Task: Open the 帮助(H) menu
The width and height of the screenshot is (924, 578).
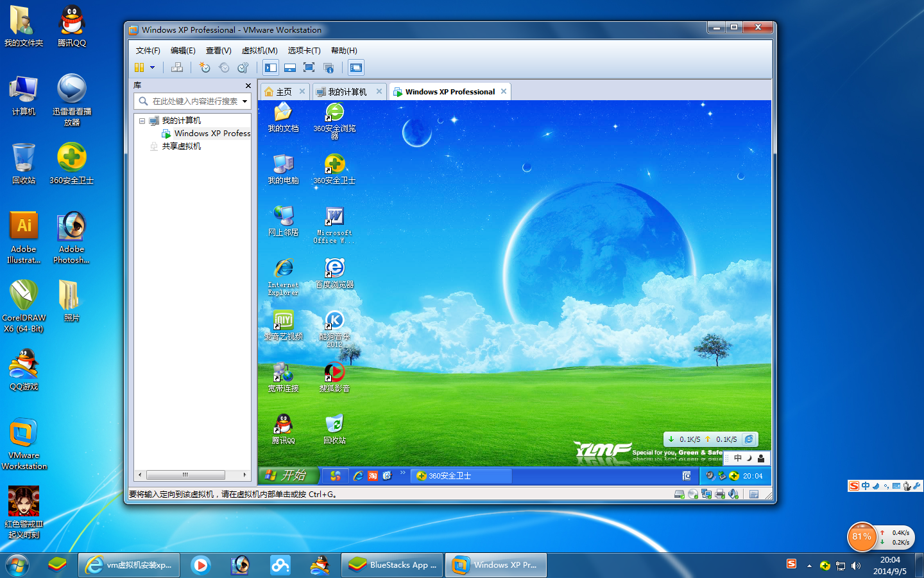Action: pyautogui.click(x=344, y=50)
